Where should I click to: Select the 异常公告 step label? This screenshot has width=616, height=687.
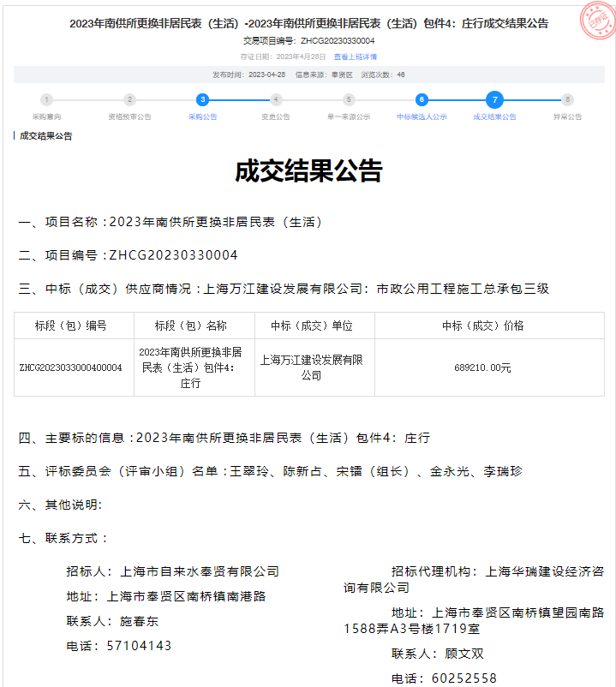click(567, 116)
